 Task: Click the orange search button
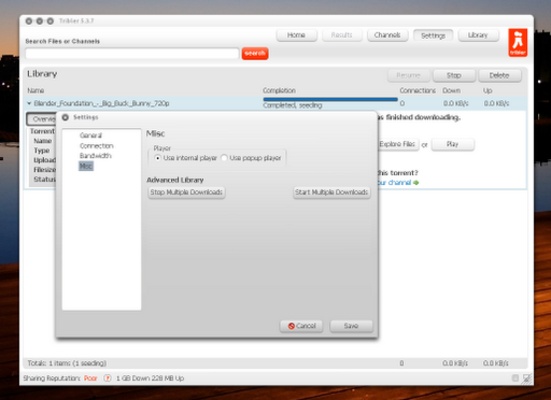255,53
